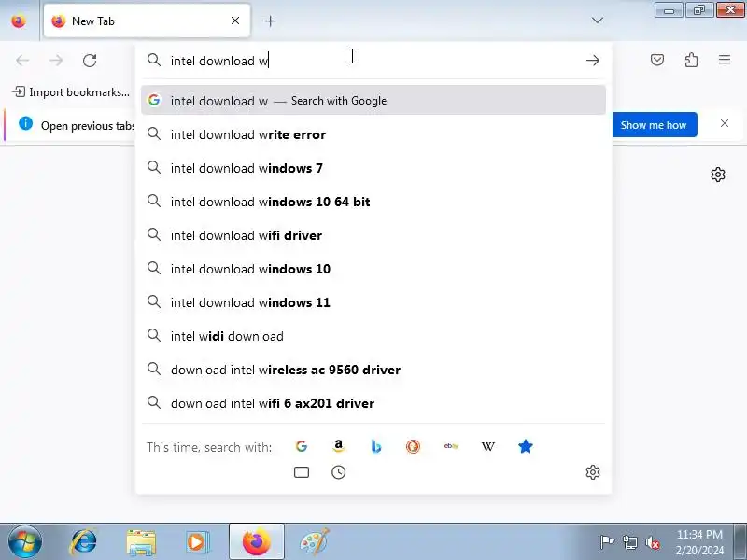The image size is (747, 560).
Task: Click network icon in system tray
Action: [x=630, y=542]
